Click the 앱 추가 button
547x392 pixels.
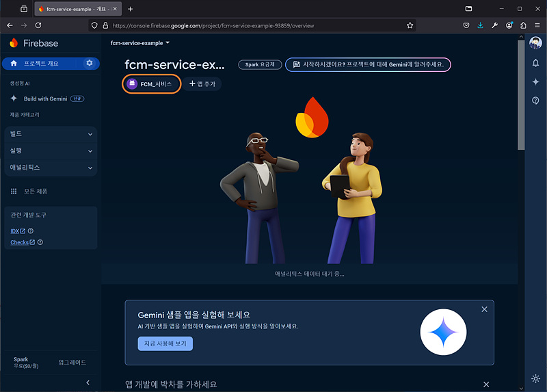coord(202,83)
